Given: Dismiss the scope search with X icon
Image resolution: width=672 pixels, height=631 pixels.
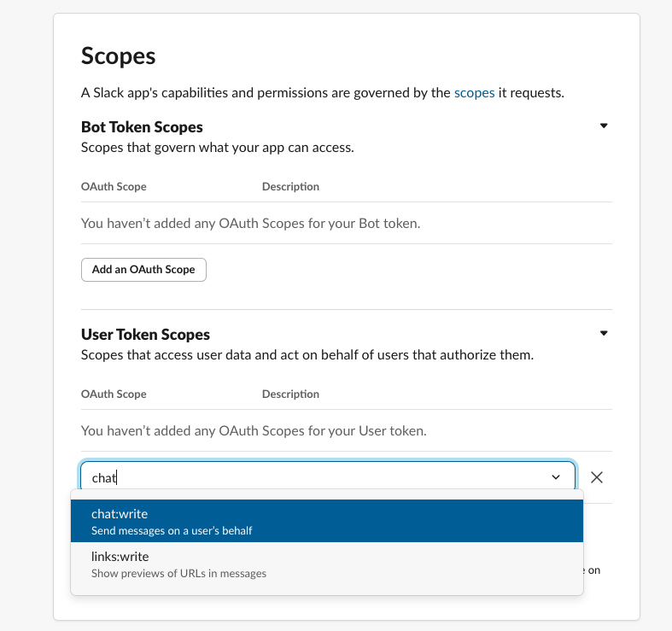Looking at the screenshot, I should click(597, 477).
